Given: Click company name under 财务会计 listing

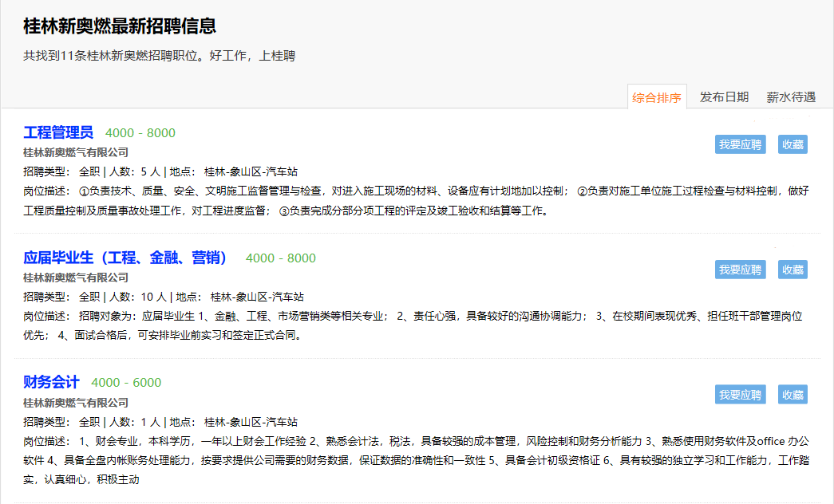Looking at the screenshot, I should (76, 403).
